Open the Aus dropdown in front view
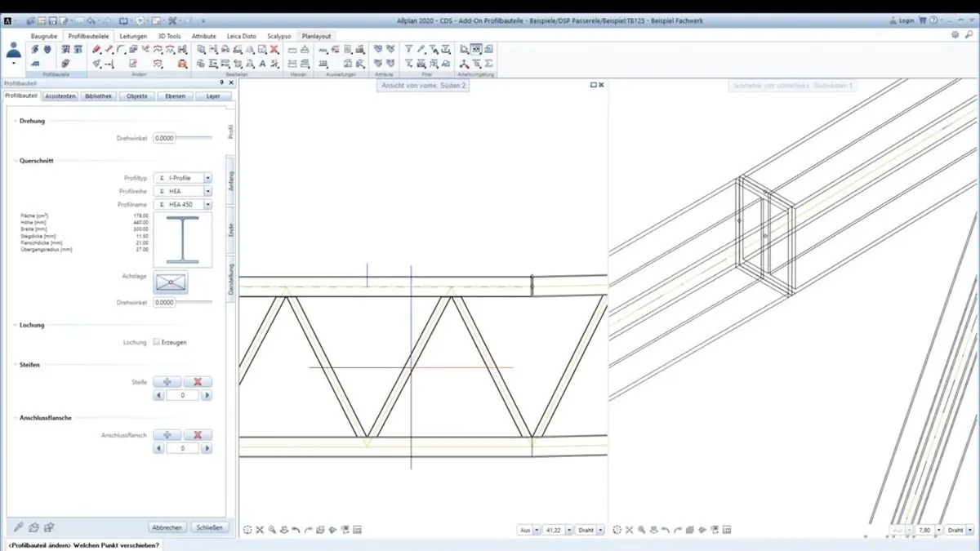Image resolution: width=980 pixels, height=551 pixels. (537, 530)
